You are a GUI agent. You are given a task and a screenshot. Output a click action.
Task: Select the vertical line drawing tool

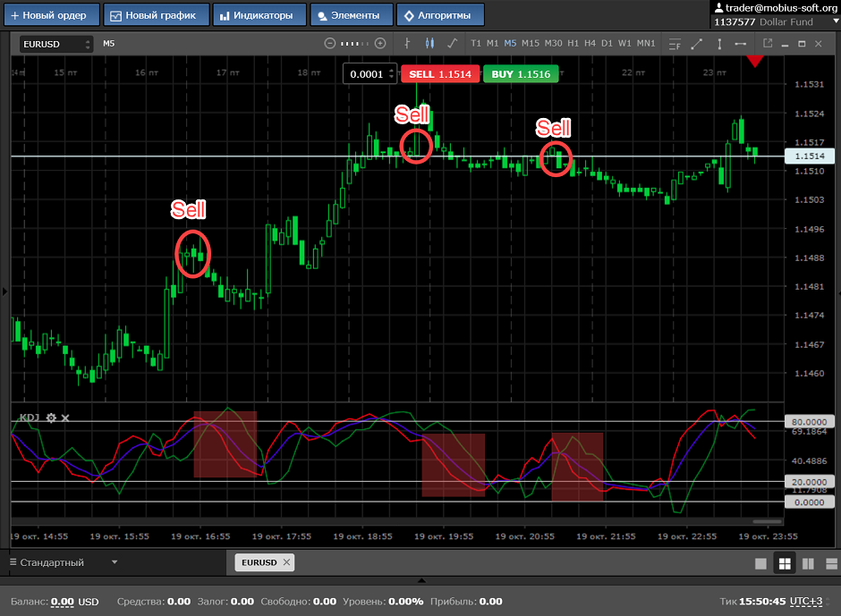click(x=719, y=44)
